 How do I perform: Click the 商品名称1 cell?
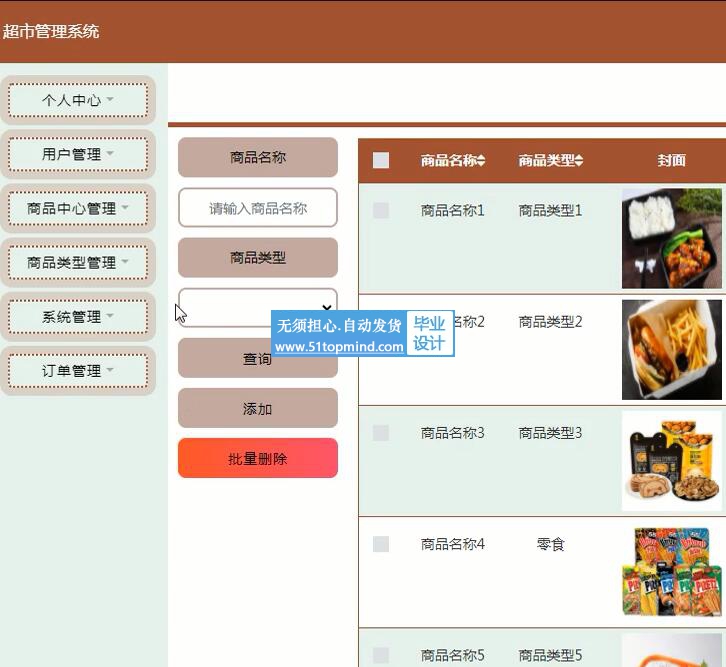click(452, 211)
